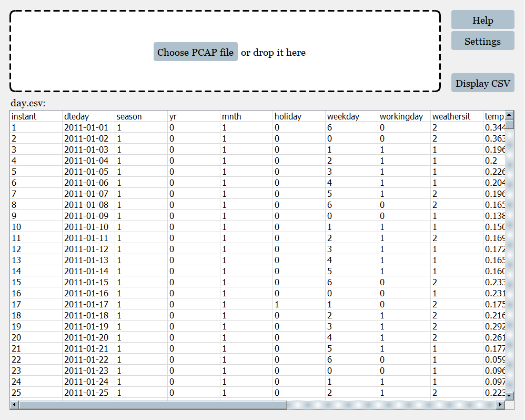Select the date cell 2011-01-17

coord(86,304)
